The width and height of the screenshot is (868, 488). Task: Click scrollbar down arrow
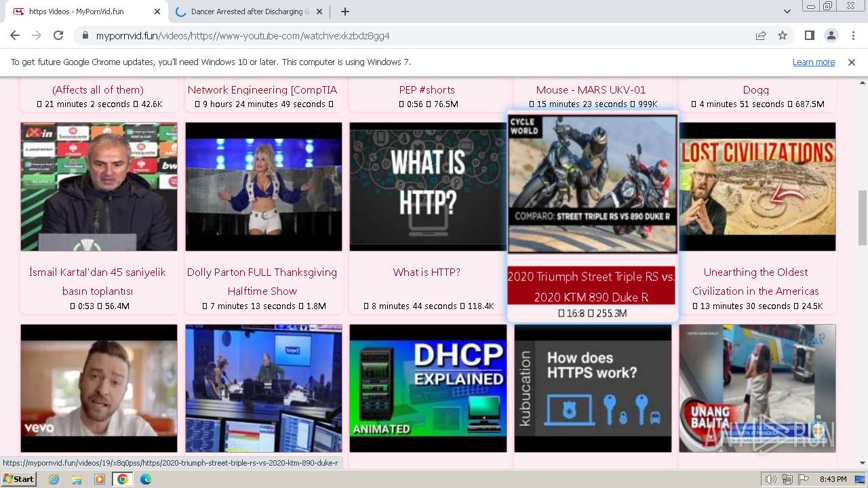click(862, 463)
